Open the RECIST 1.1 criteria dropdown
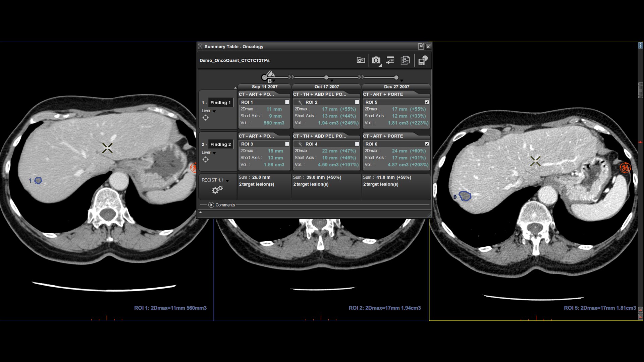 227,181
